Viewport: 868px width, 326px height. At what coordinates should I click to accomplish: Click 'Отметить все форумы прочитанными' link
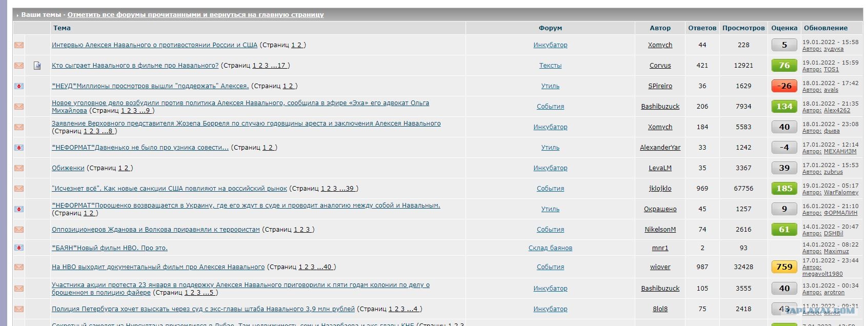pos(195,15)
